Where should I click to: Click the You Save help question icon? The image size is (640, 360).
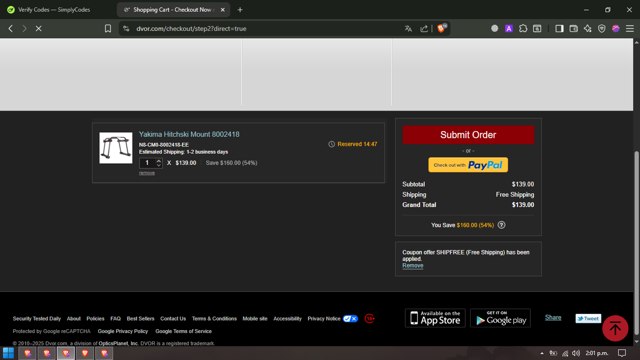point(501,225)
